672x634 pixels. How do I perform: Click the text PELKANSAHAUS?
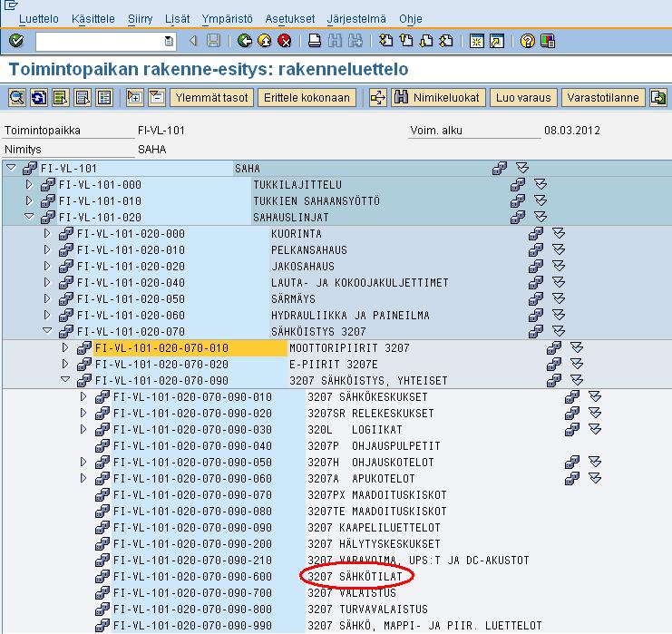click(309, 250)
